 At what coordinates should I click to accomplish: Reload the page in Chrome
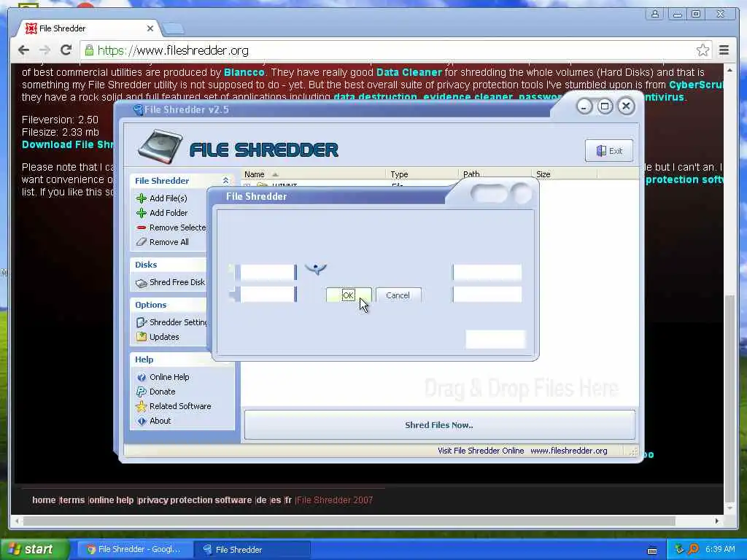pos(66,50)
